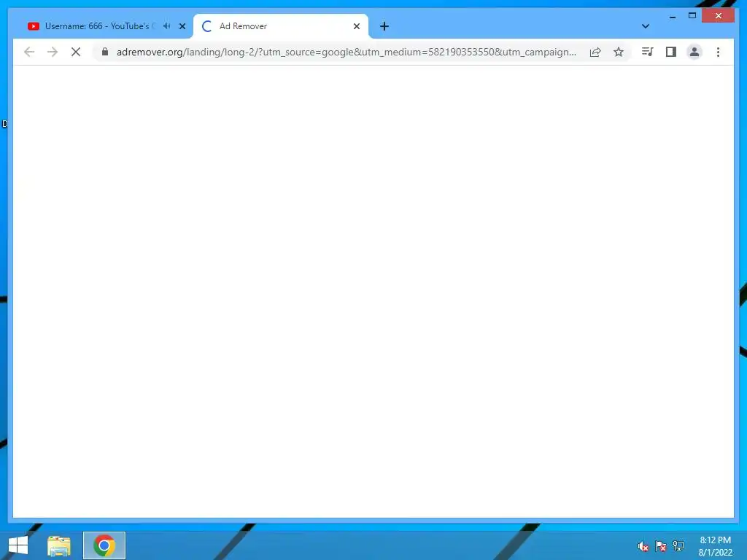This screenshot has height=560, width=747.
Task: Open the Chrome side panel
Action: point(671,52)
